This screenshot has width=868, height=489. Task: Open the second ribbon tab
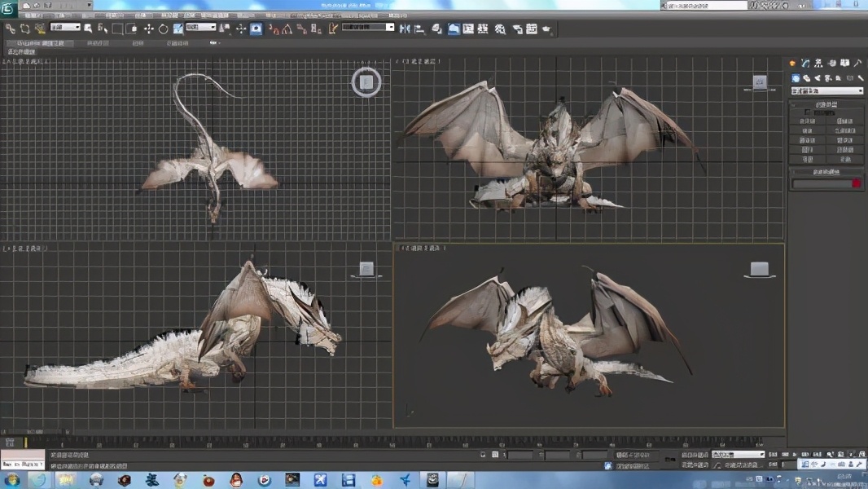[98, 43]
